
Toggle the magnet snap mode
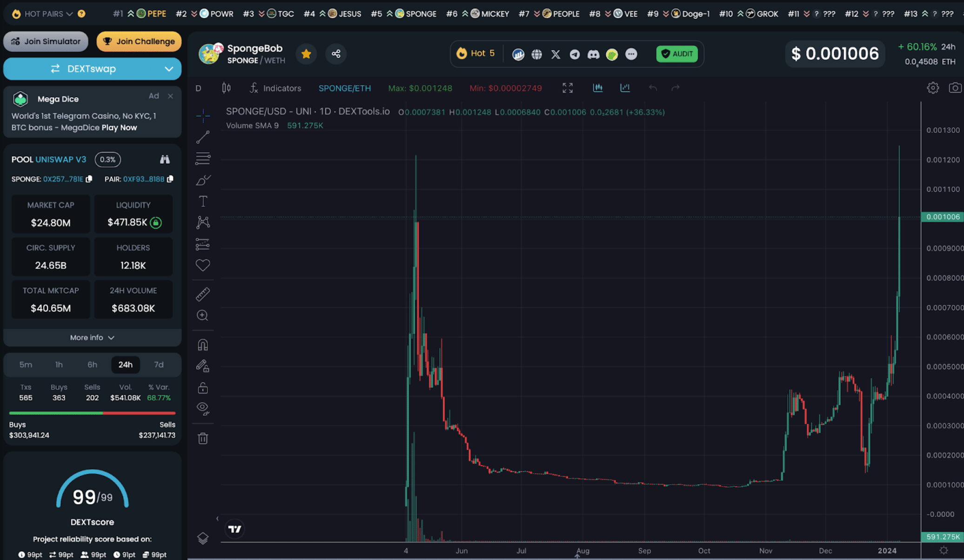coord(203,345)
